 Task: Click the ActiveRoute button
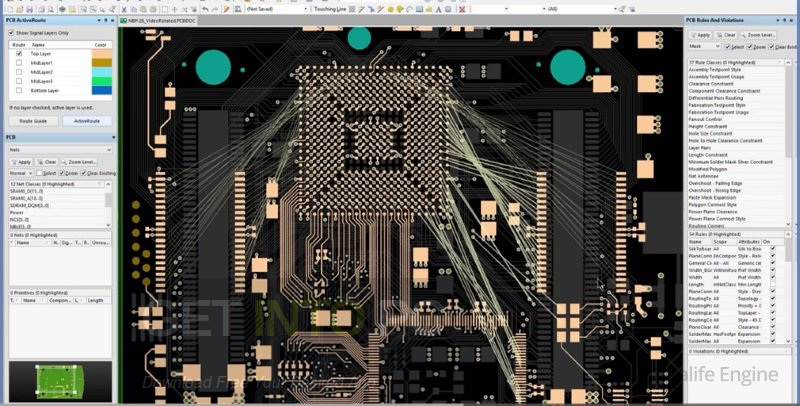tap(87, 121)
